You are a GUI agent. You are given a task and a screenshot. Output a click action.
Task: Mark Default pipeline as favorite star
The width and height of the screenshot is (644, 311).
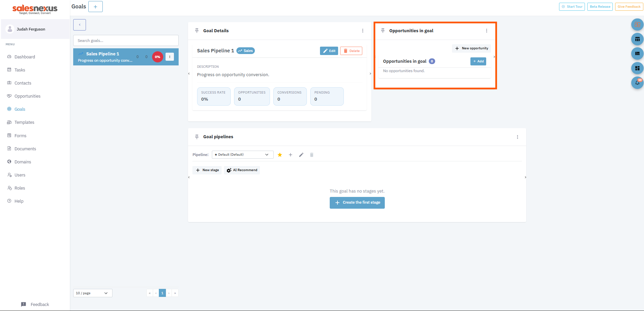280,155
